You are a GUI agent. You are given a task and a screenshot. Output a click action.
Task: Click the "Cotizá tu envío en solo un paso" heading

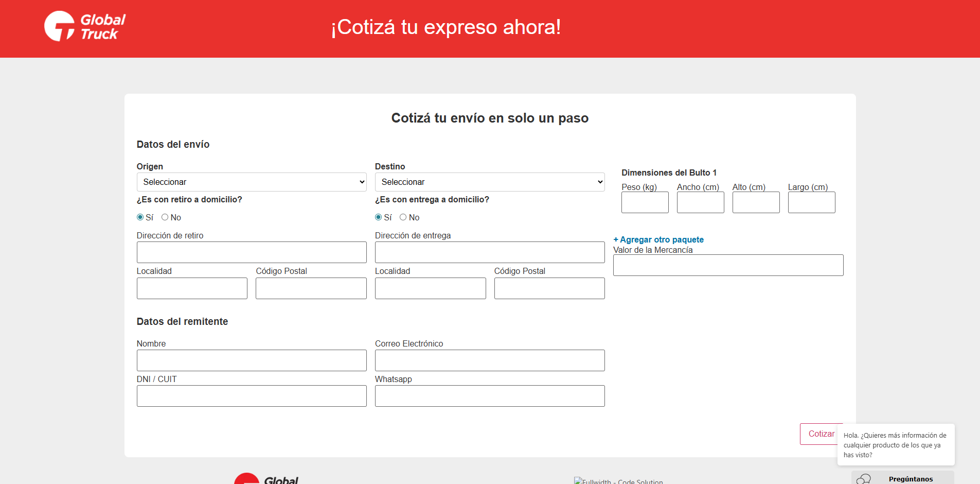coord(490,118)
